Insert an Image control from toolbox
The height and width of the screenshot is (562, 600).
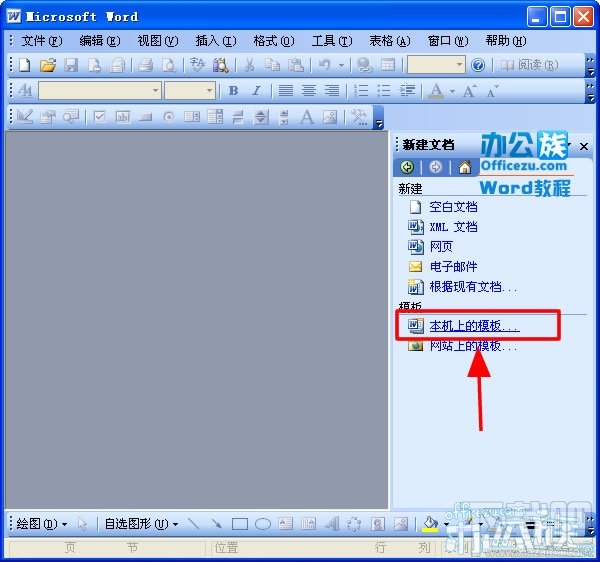click(x=329, y=117)
